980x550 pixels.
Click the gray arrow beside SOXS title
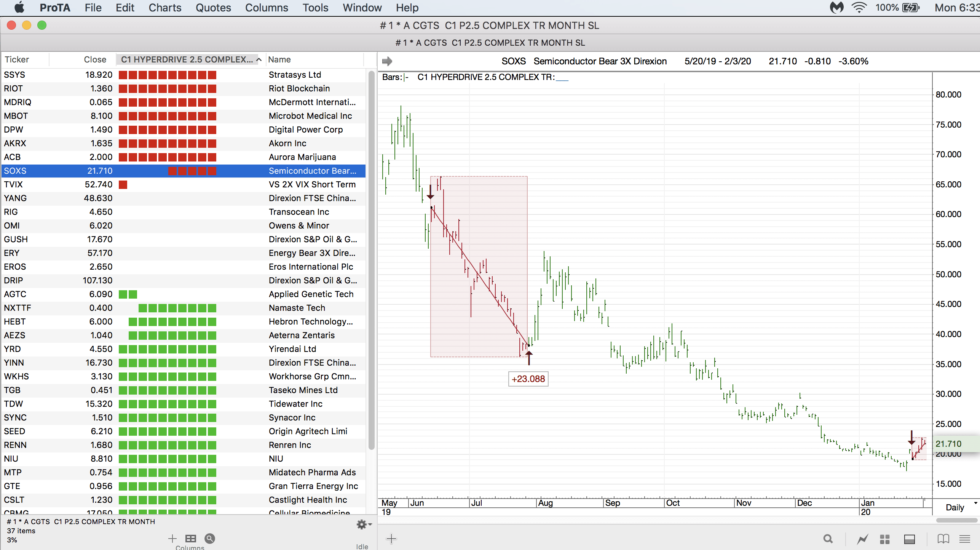387,61
